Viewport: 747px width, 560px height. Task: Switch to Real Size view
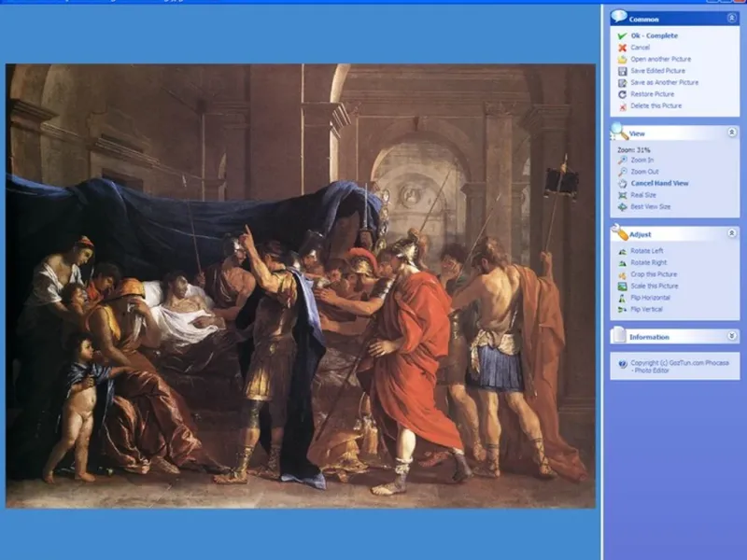point(643,195)
